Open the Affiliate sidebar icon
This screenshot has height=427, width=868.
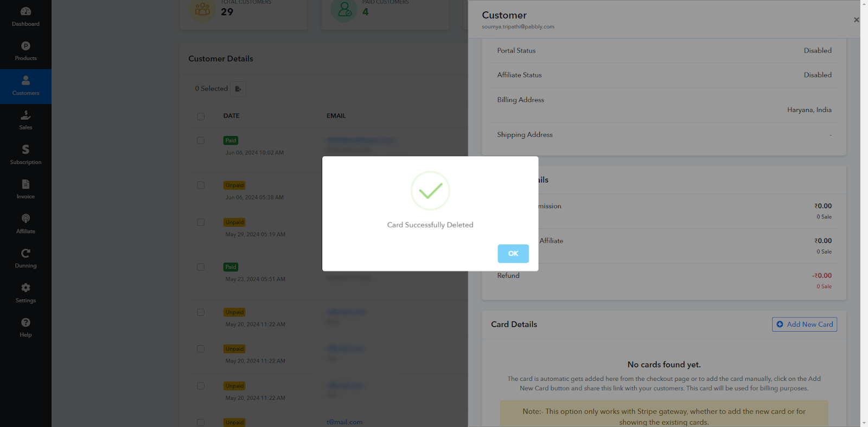click(x=25, y=218)
